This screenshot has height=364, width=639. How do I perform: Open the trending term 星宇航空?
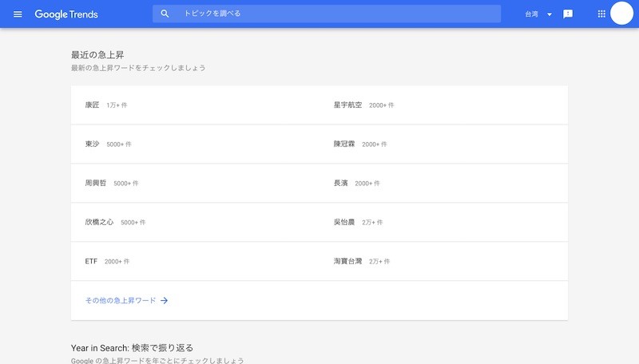[347, 105]
